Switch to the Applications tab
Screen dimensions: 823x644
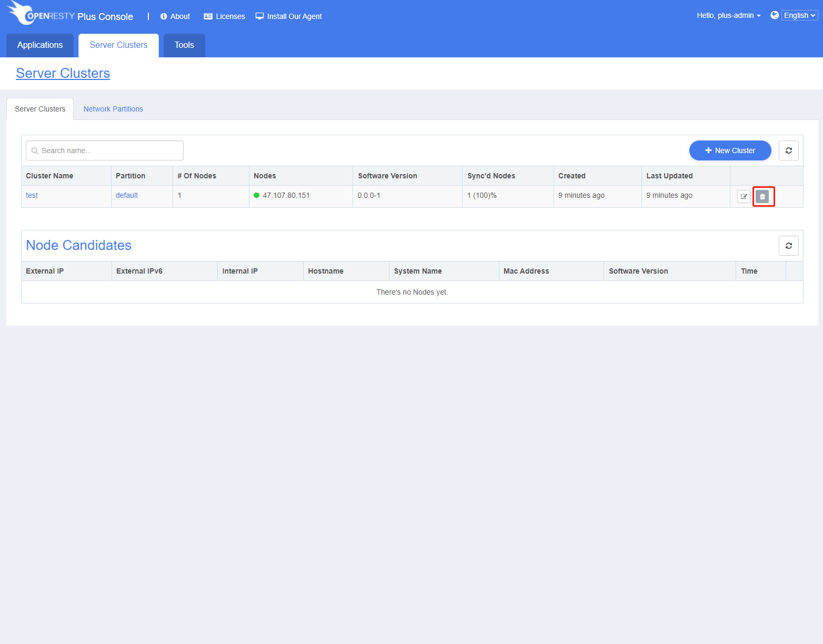coord(40,45)
